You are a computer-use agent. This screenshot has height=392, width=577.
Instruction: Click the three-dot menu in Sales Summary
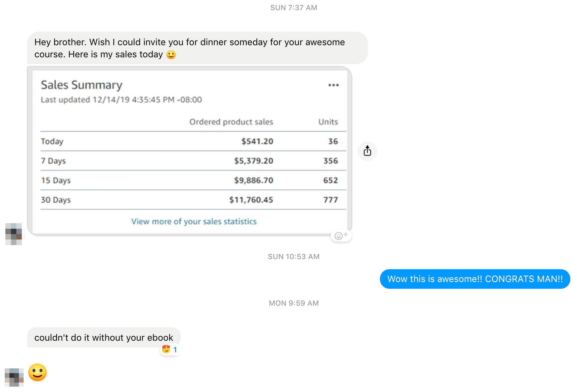coord(333,85)
